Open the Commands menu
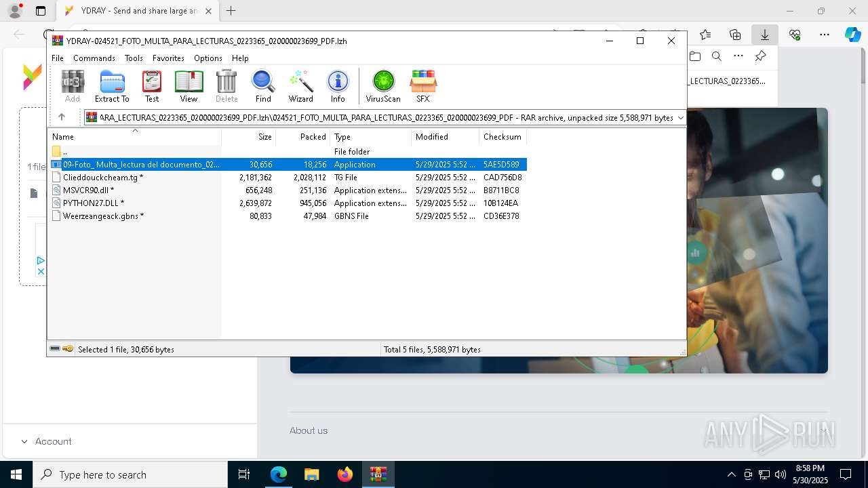 (x=94, y=58)
